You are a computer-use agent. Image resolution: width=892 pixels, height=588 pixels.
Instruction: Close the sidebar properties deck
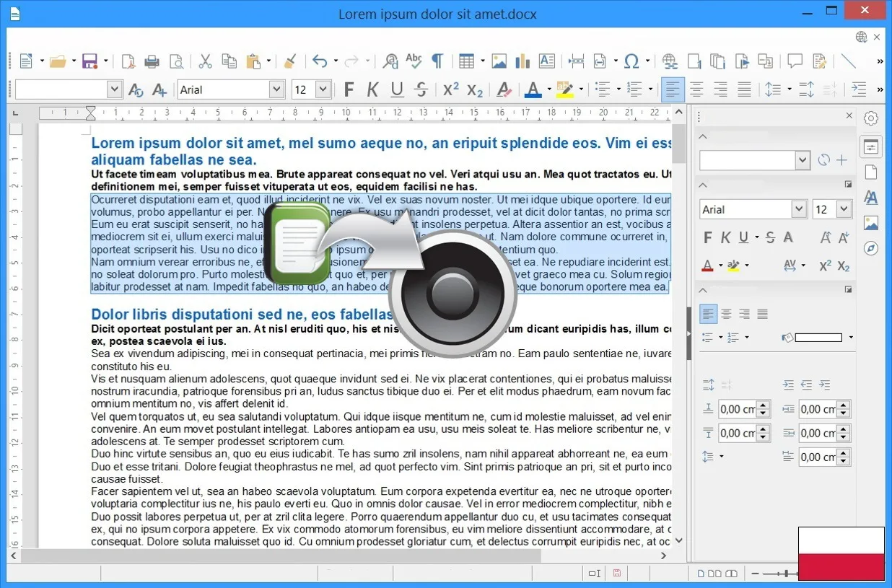point(849,116)
